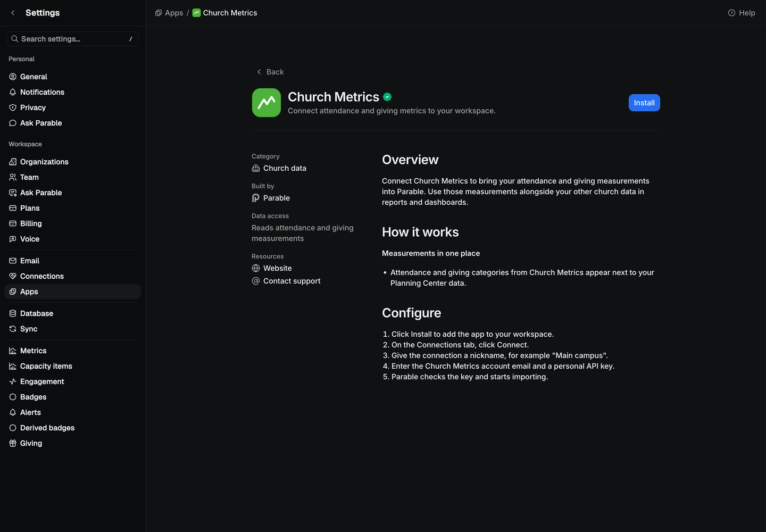
Task: Click Apps in the breadcrumb
Action: point(169,13)
